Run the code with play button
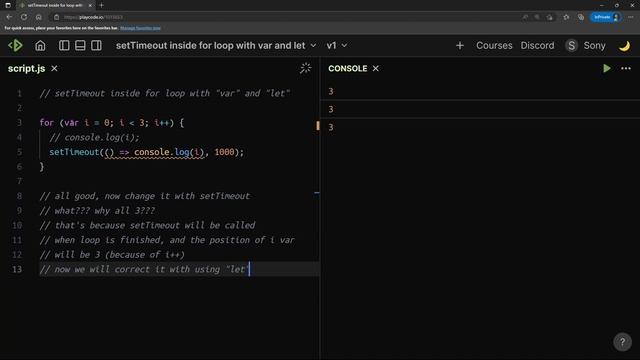The height and width of the screenshot is (360, 640). coord(607,68)
